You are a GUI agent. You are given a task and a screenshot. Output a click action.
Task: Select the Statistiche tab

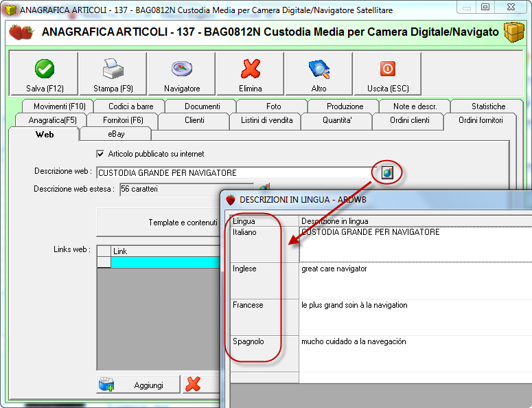coord(488,106)
